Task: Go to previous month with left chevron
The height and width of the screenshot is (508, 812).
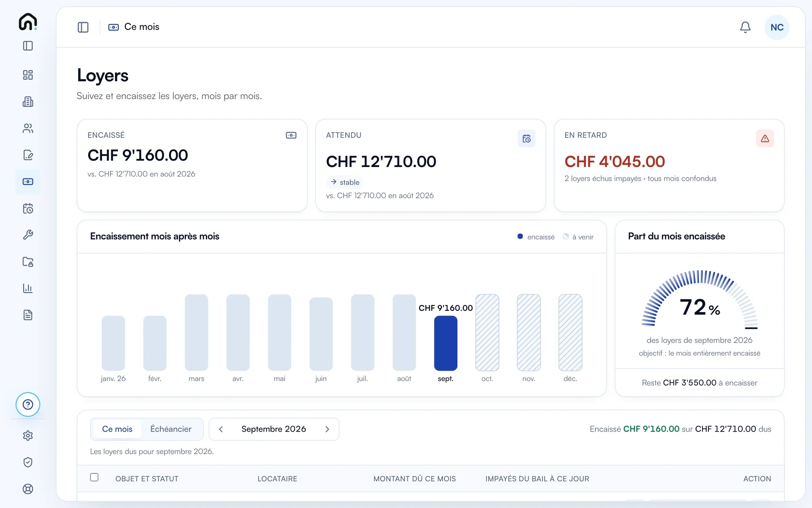Action: 221,429
